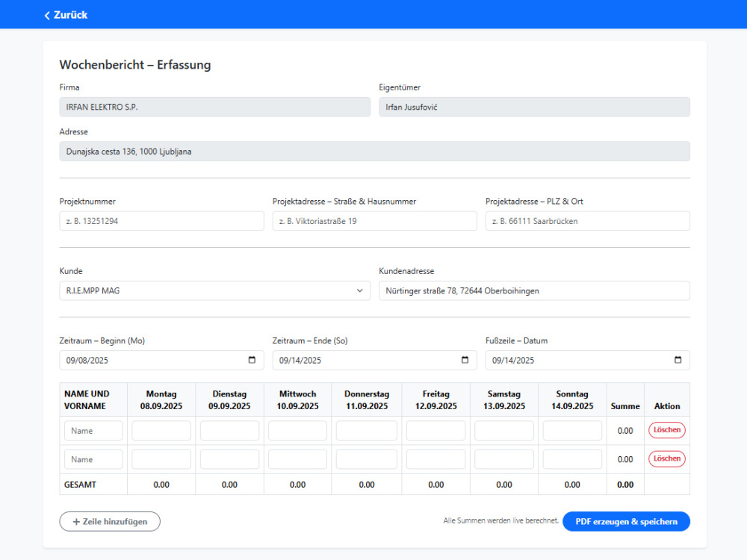Click the Adresse field Dunajska cesta 136
This screenshot has height=560, width=747.
coord(374,152)
